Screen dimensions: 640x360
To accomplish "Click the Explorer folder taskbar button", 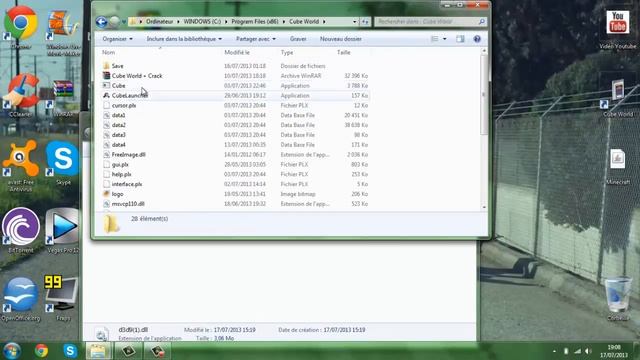I will point(98,351).
